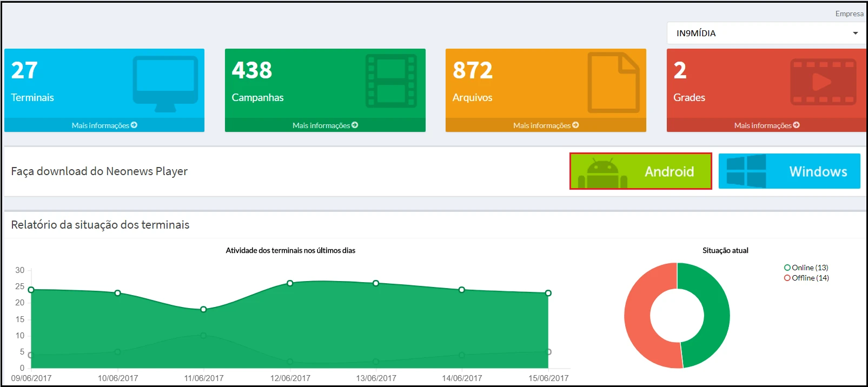868x387 pixels.
Task: Click the 12/06/2017 online data point
Action: pyautogui.click(x=290, y=283)
